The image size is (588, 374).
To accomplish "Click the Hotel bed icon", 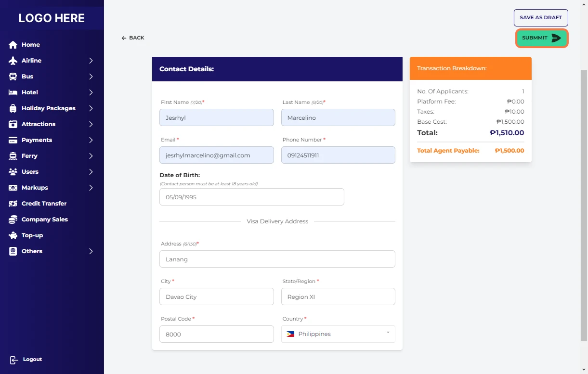I will pos(13,92).
